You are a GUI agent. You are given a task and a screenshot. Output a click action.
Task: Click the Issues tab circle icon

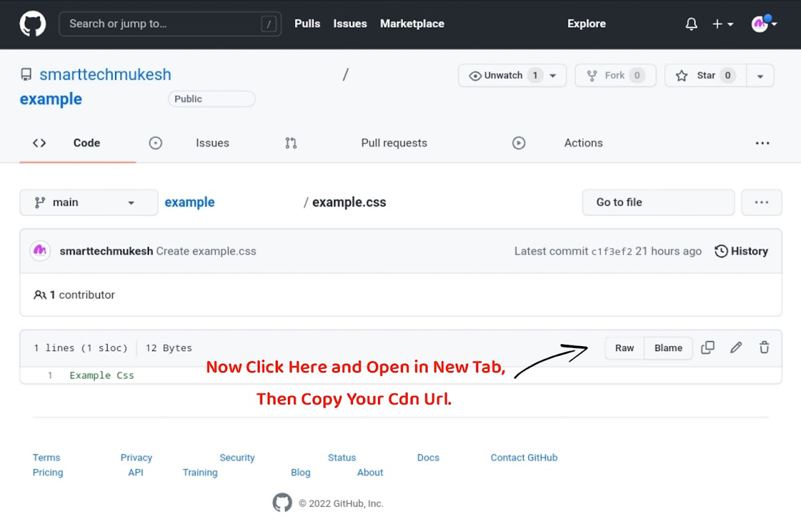click(x=156, y=143)
